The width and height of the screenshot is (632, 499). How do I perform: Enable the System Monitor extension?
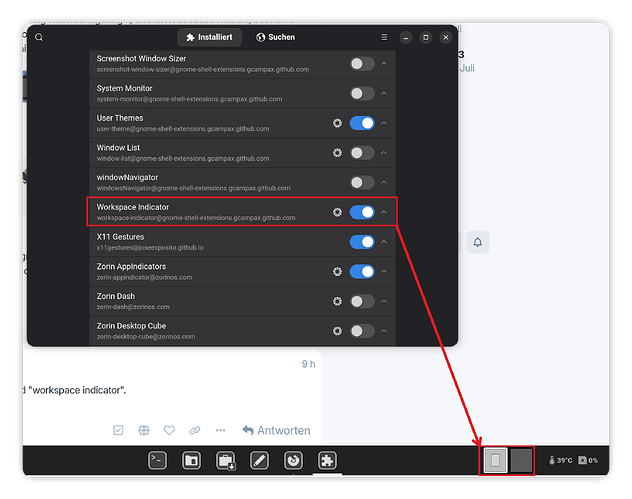pyautogui.click(x=362, y=94)
